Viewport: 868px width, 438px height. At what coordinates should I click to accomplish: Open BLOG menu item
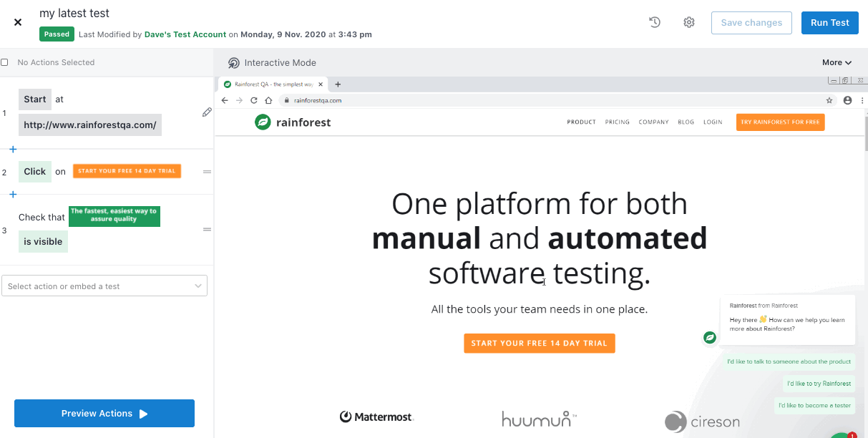[x=686, y=122]
